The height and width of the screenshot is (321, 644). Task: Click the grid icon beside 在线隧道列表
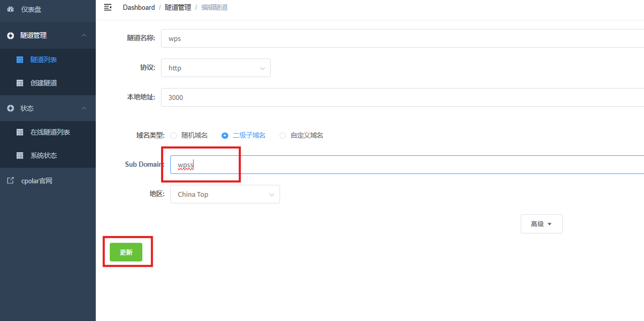click(x=20, y=133)
